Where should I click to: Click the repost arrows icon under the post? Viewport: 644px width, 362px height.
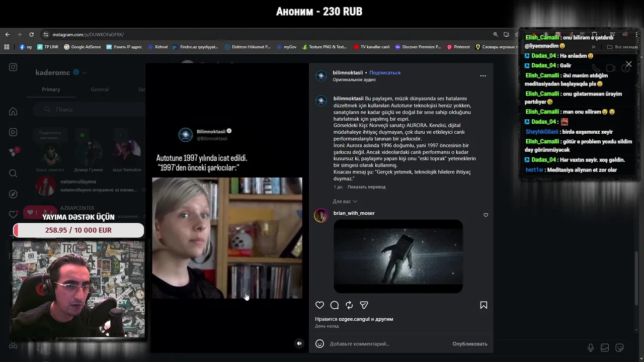point(349,305)
